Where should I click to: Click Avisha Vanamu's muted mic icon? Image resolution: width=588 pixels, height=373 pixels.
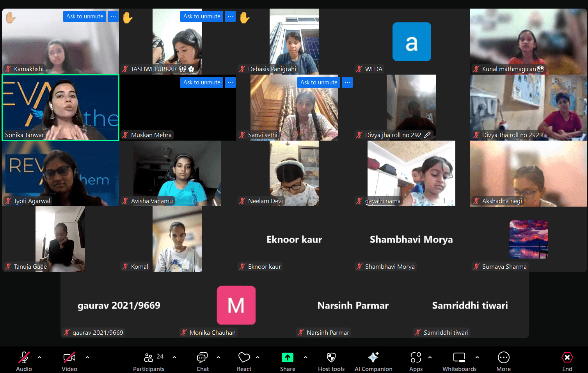126,201
